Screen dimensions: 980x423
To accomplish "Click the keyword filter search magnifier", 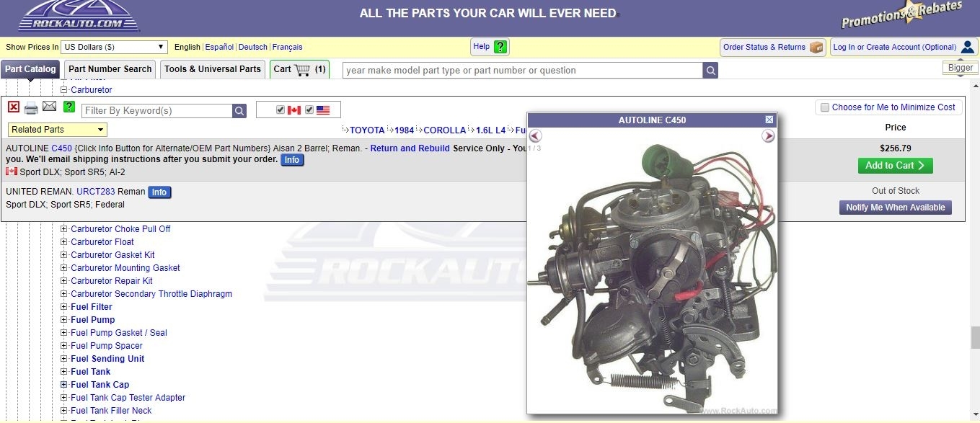I will [239, 110].
